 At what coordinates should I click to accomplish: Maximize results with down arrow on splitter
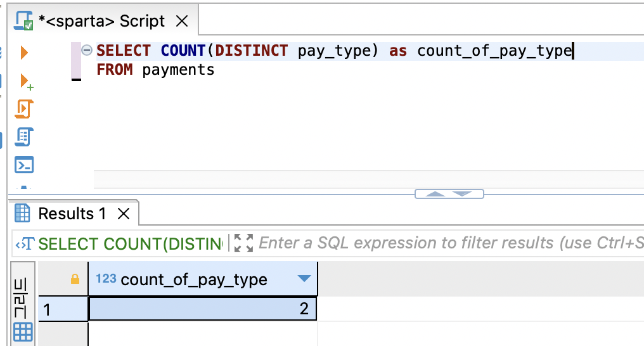coord(463,194)
